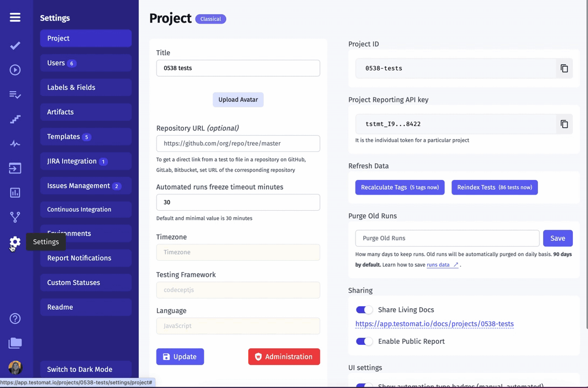Open Labels & Fields settings
Screen dimensions: 588x388
(86, 87)
